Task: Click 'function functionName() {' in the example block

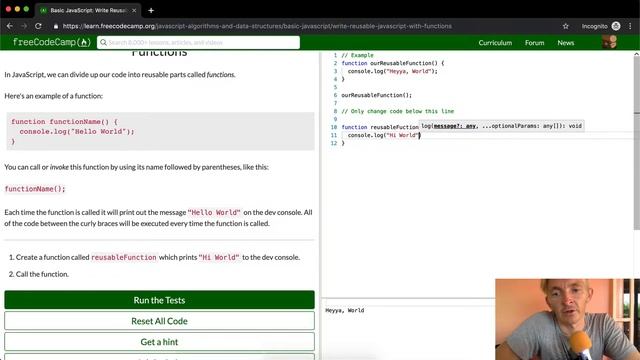Action: 64,122
